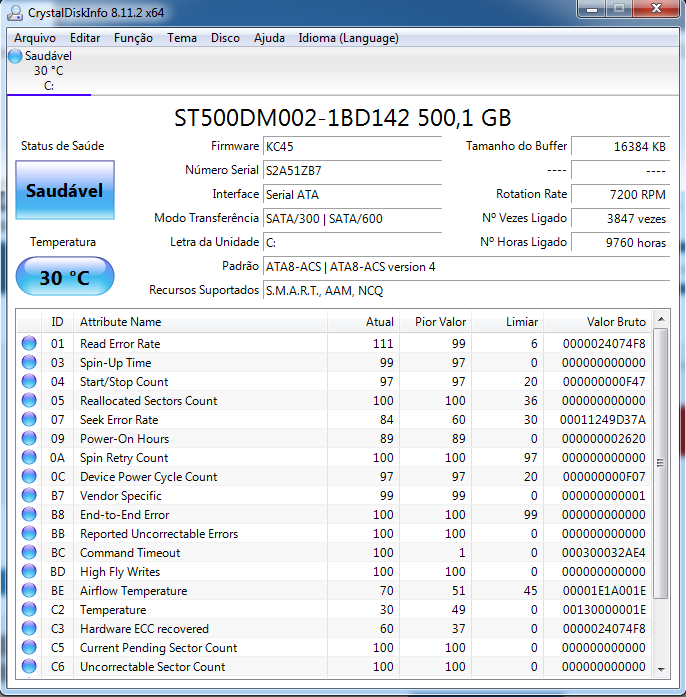Open the Função menu
The image size is (686, 697).
[133, 38]
